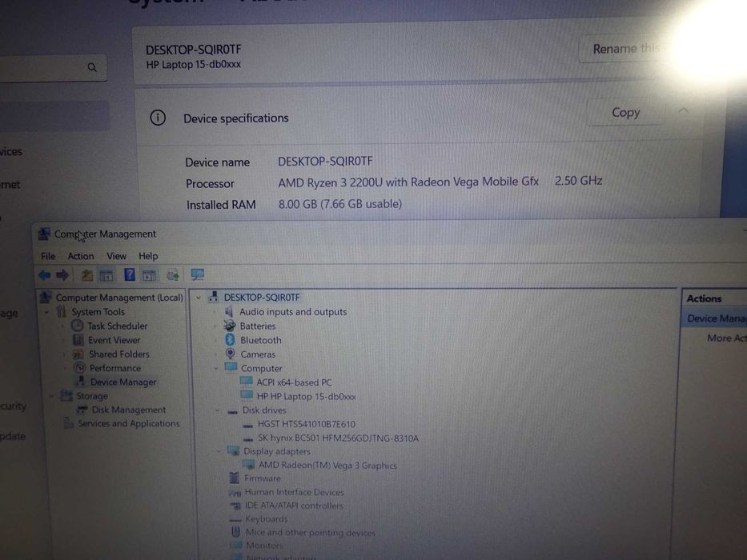Open the Help menu
747x560 pixels.
pyautogui.click(x=148, y=256)
